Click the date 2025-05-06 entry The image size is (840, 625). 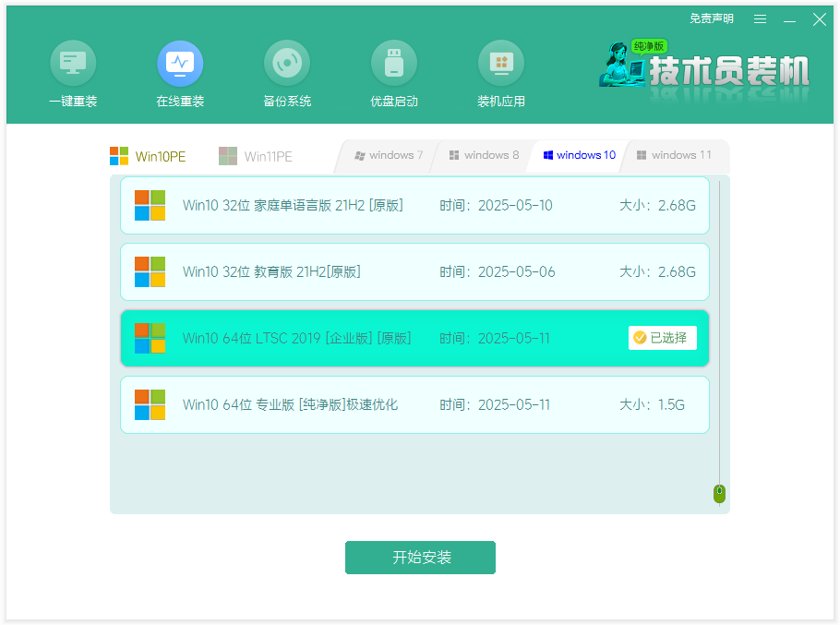point(516,272)
